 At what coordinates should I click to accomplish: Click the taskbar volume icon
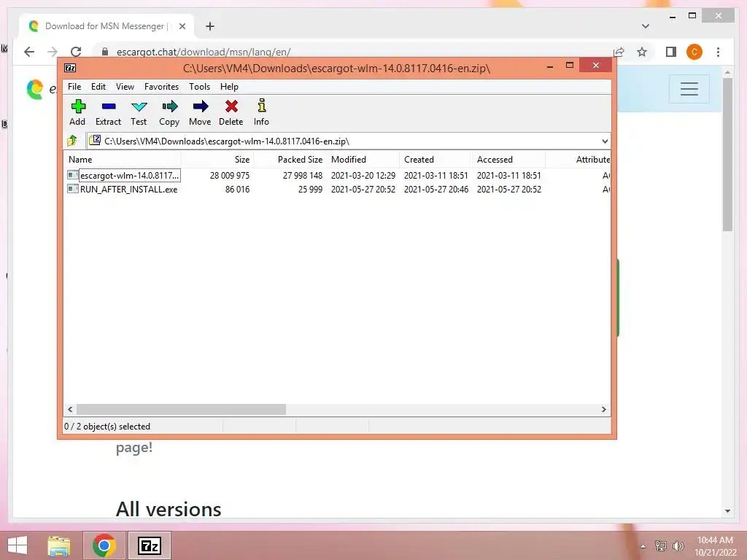tap(678, 545)
